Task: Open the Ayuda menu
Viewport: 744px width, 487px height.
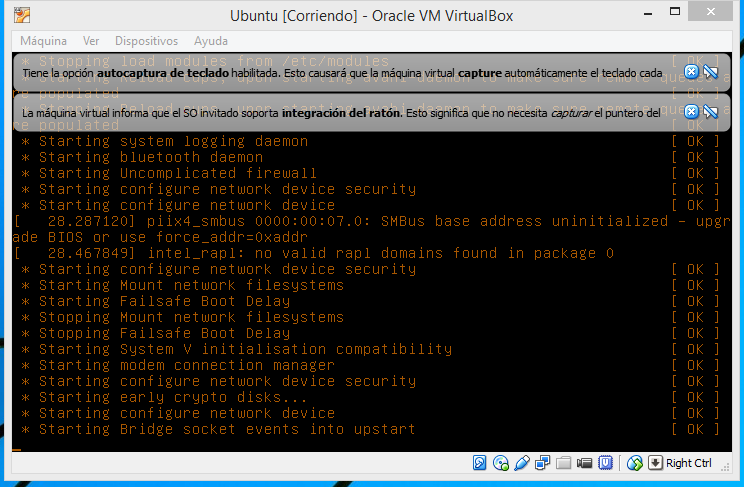Action: tap(211, 41)
